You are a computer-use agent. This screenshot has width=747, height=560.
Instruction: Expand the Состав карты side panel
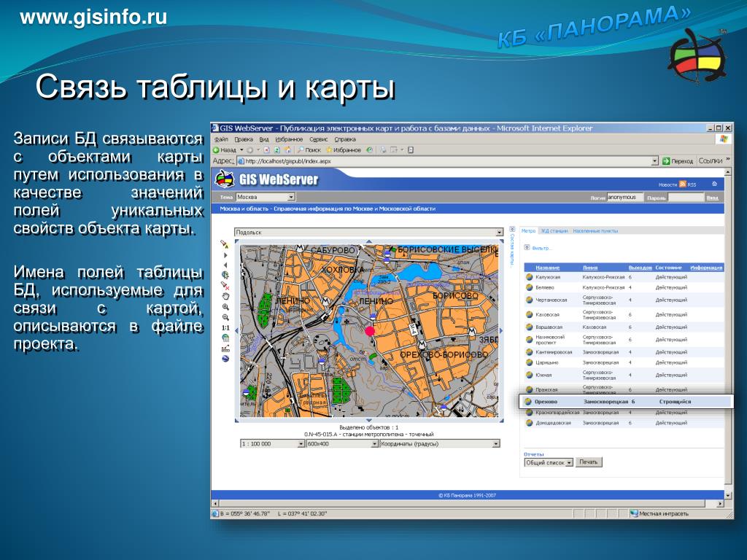click(x=511, y=247)
